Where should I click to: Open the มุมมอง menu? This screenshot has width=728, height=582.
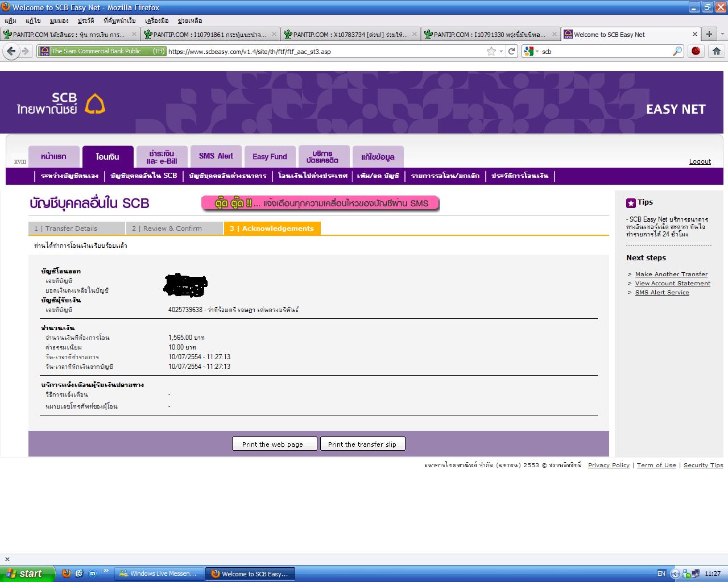point(59,20)
